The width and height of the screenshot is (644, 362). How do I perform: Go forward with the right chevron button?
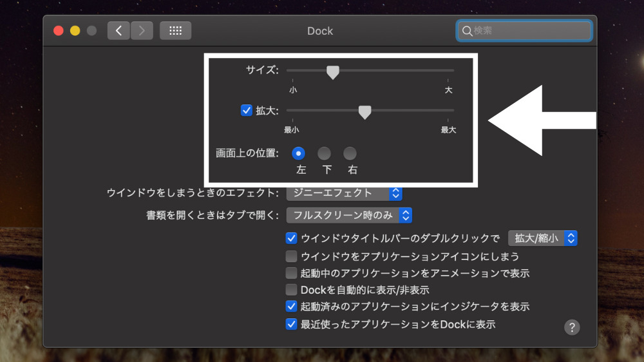142,30
